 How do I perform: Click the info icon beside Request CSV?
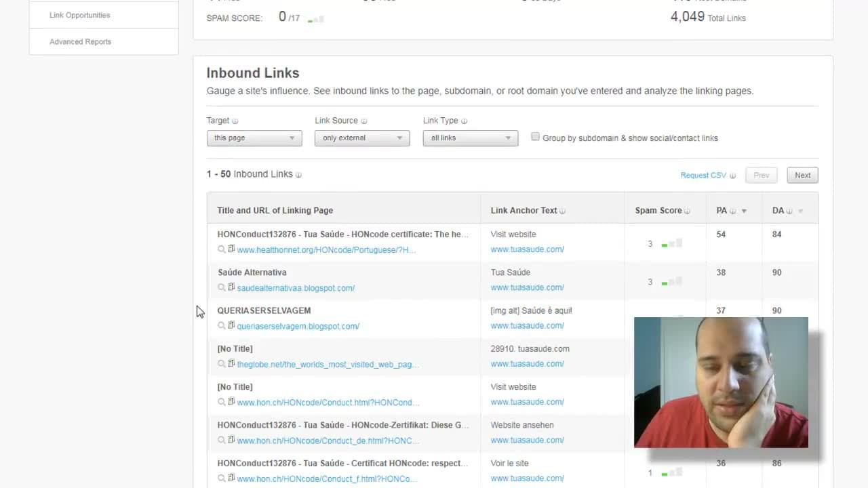(x=732, y=176)
